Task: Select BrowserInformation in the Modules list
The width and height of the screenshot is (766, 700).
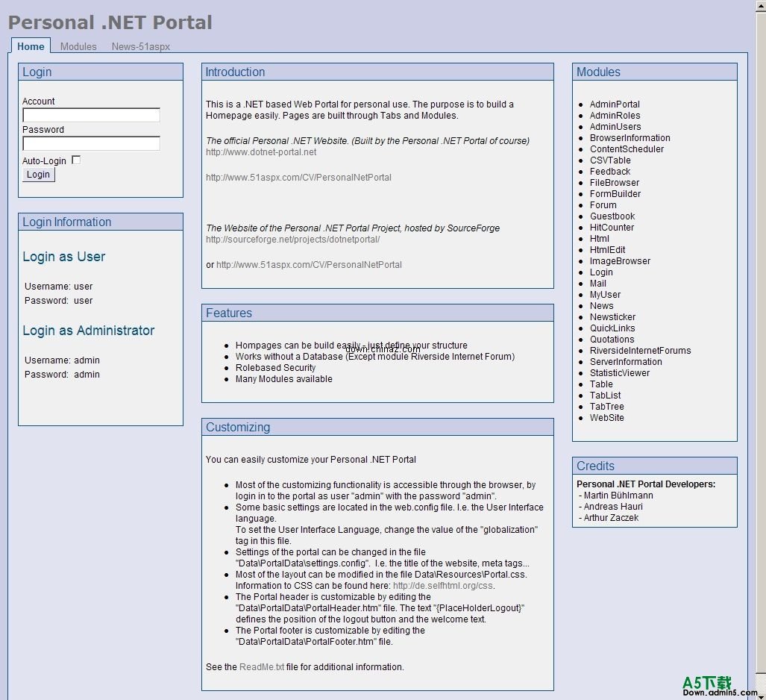Action: pos(630,138)
